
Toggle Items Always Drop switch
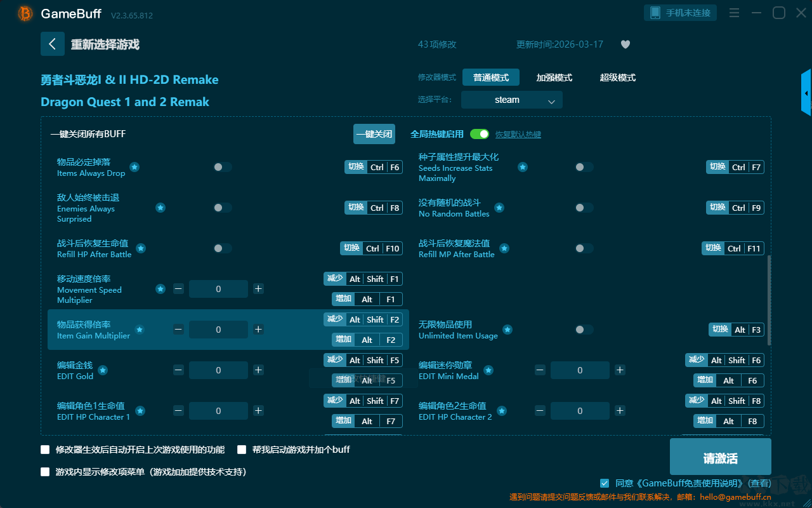click(x=223, y=167)
